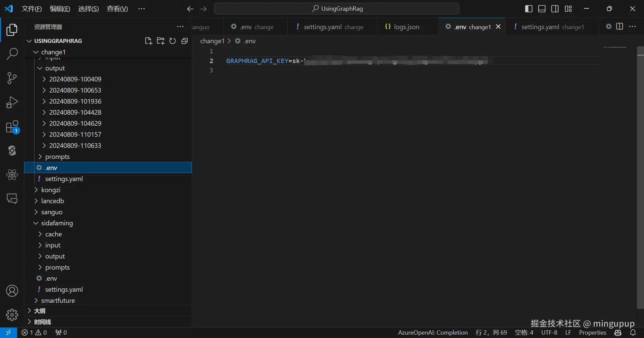The image size is (644, 338).
Task: Click the UTF-8 encoding indicator
Action: click(549, 333)
